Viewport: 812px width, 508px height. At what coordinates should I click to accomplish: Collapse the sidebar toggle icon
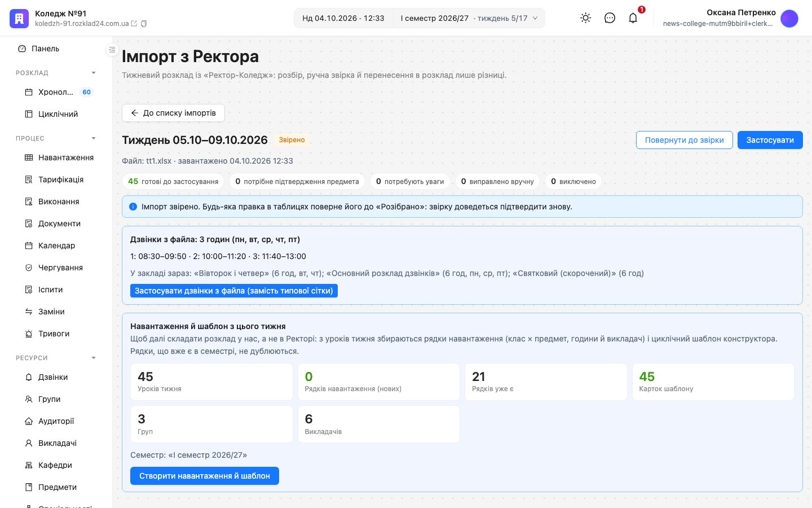tap(112, 50)
